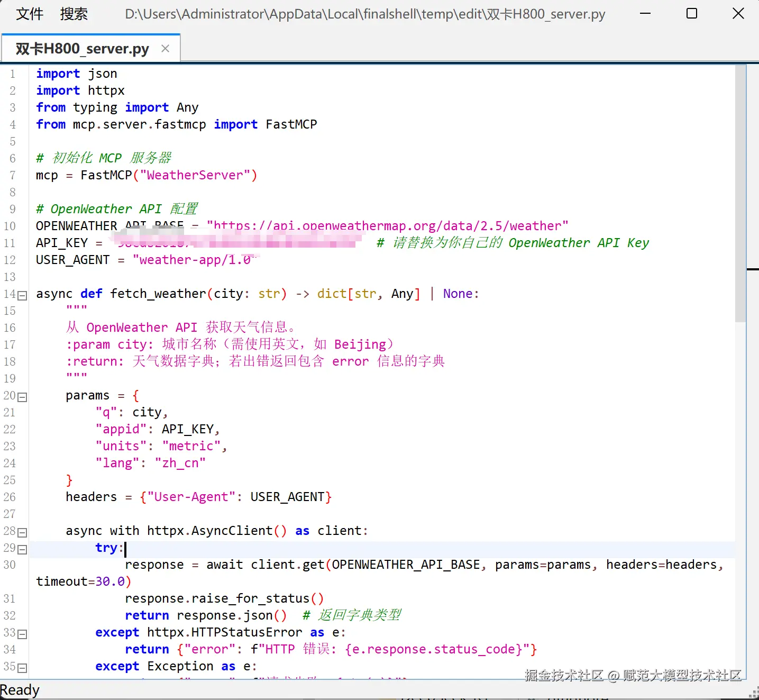Collapse the Exception except fold on line 35

[22, 668]
